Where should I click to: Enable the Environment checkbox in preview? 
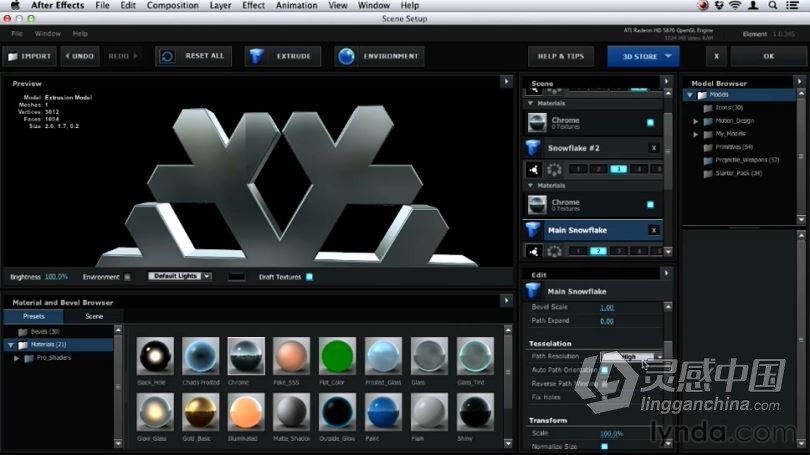pos(127,277)
